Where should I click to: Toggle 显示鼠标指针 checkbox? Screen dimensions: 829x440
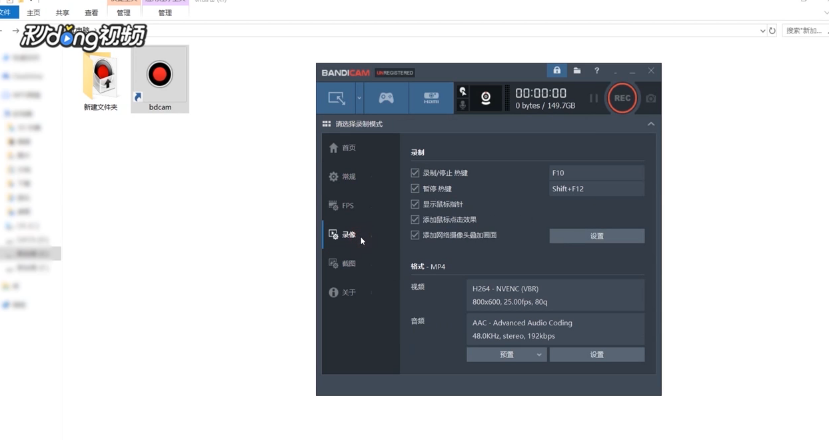point(415,204)
